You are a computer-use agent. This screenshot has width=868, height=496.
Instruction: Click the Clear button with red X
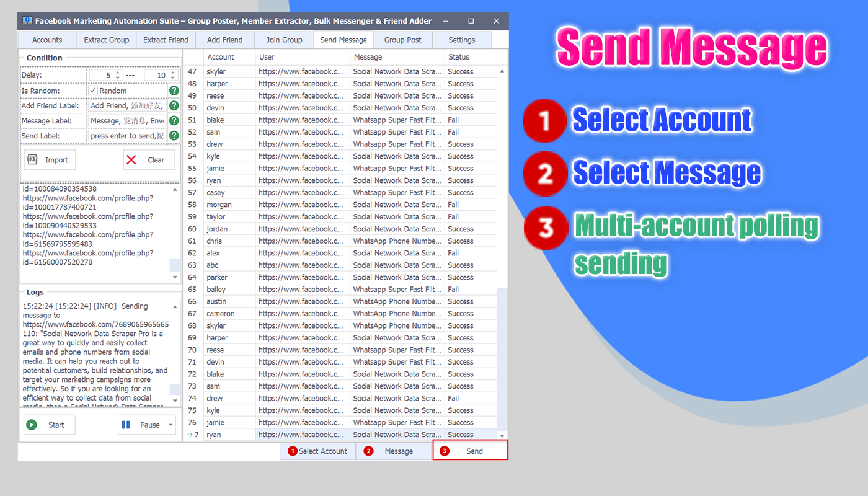point(149,160)
